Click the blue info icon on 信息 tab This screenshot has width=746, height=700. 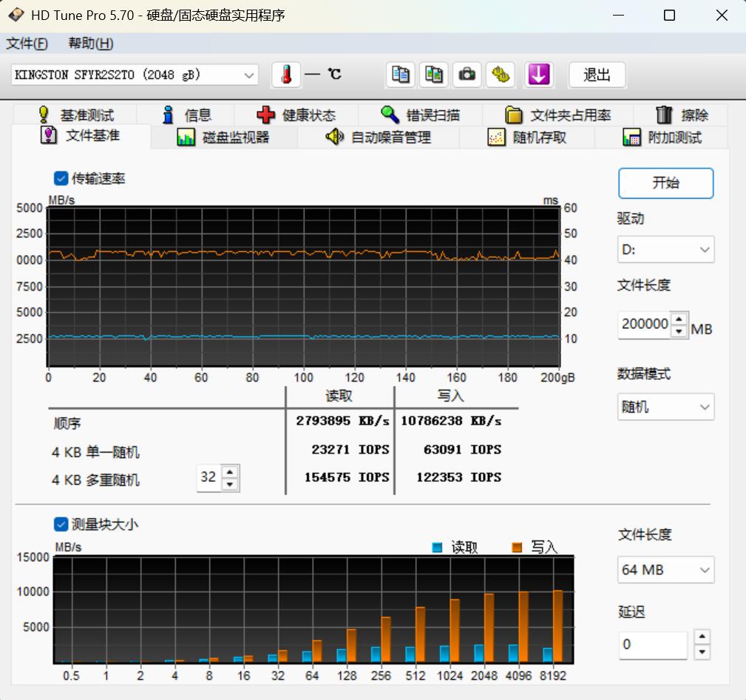[168, 115]
